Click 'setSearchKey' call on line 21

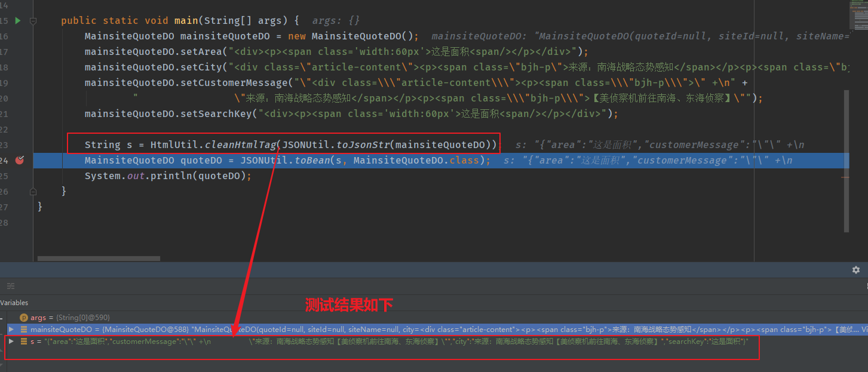point(216,113)
